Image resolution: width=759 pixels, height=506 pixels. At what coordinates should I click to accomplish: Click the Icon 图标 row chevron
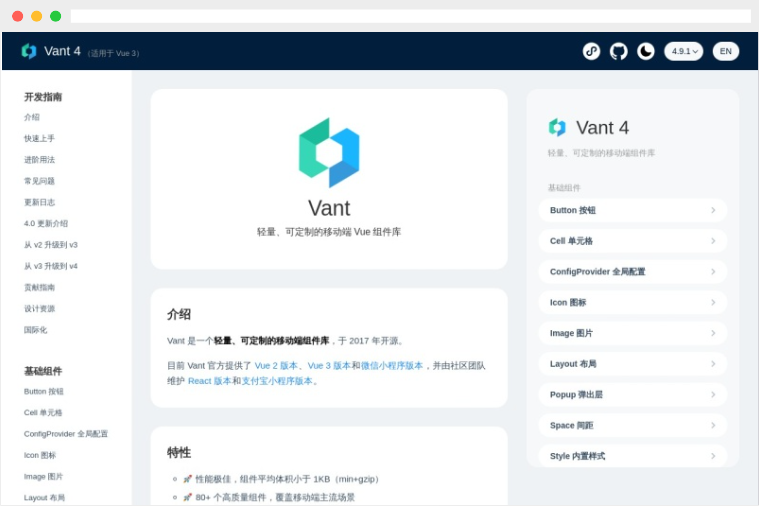pyautogui.click(x=713, y=302)
